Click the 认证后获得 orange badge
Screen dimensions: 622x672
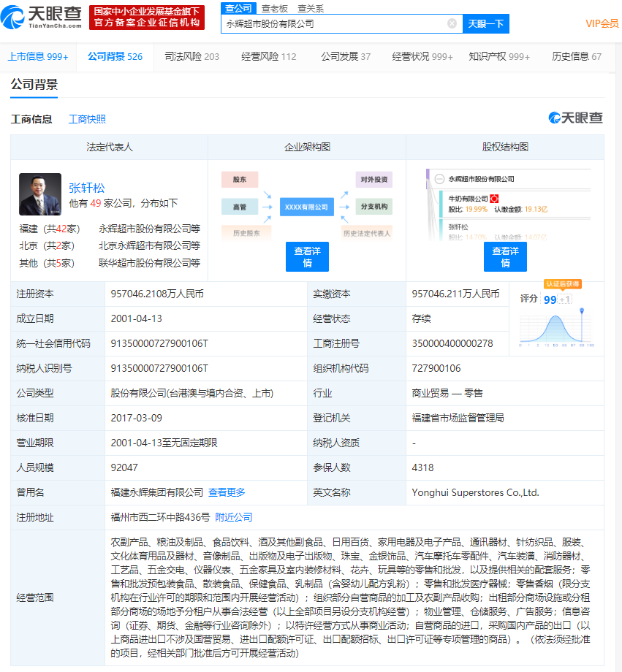coord(562,284)
